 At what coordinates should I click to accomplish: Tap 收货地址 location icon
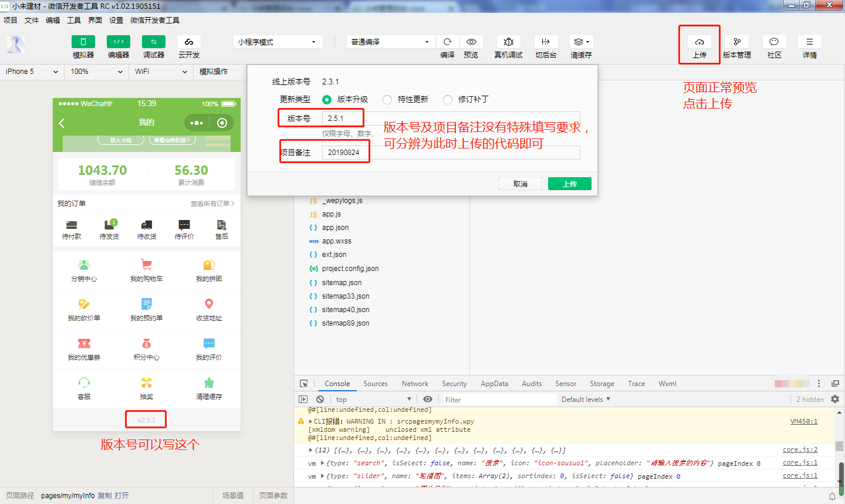coord(209,304)
